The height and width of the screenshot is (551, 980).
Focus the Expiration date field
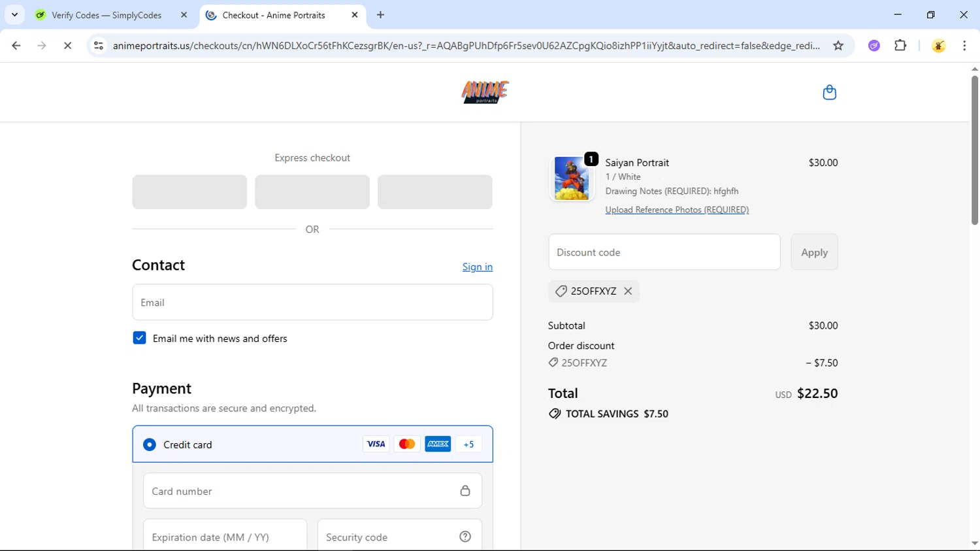pyautogui.click(x=225, y=537)
